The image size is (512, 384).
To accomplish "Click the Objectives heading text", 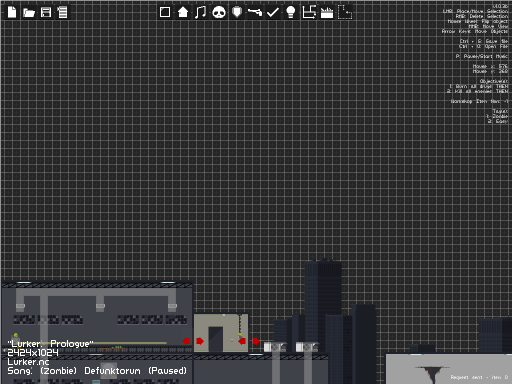I will point(494,81).
